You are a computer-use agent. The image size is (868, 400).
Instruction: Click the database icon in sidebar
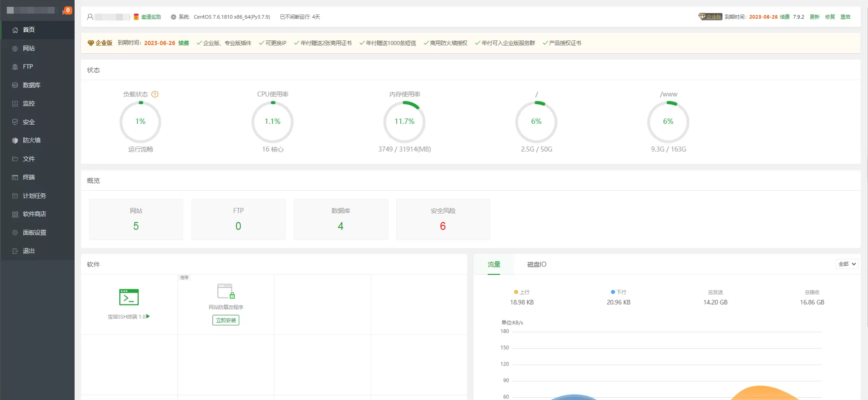click(x=15, y=85)
